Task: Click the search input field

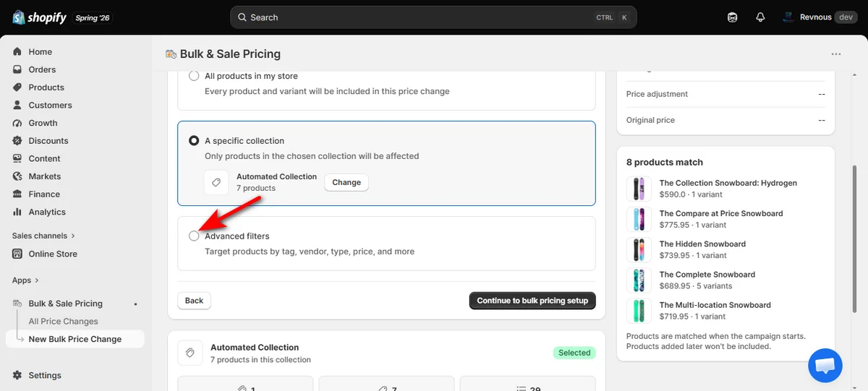Action: (433, 17)
